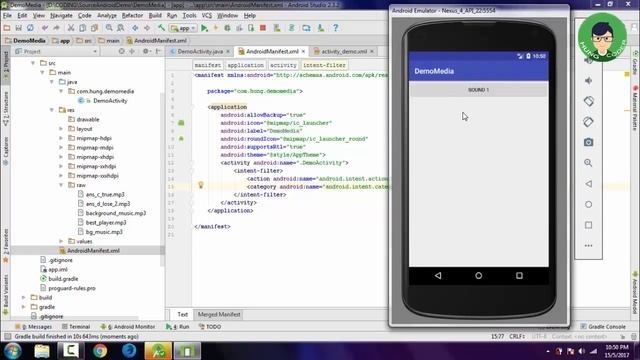The image size is (640, 360).
Task: Close the AndroidManifest.xml editor tab
Action: click(x=303, y=51)
